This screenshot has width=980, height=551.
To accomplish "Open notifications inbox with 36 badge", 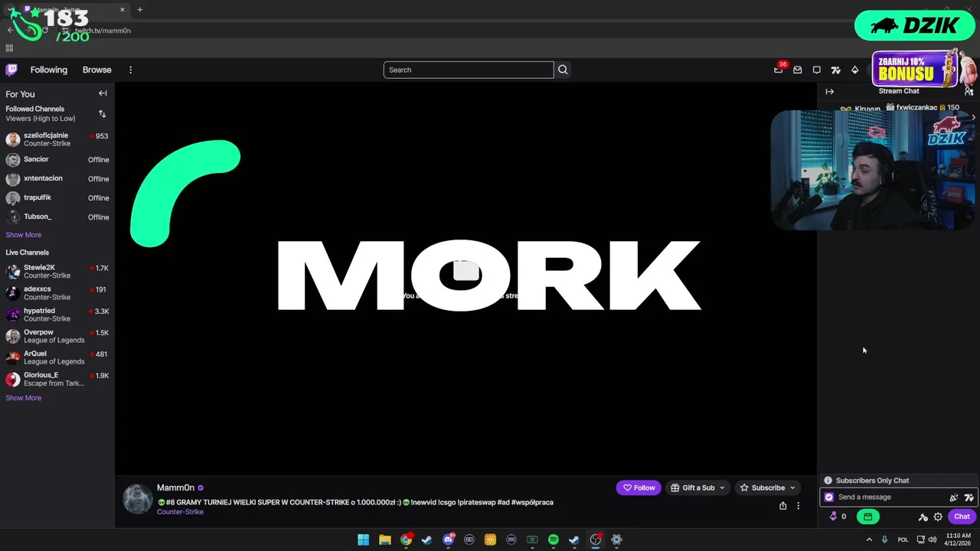I will click(779, 70).
